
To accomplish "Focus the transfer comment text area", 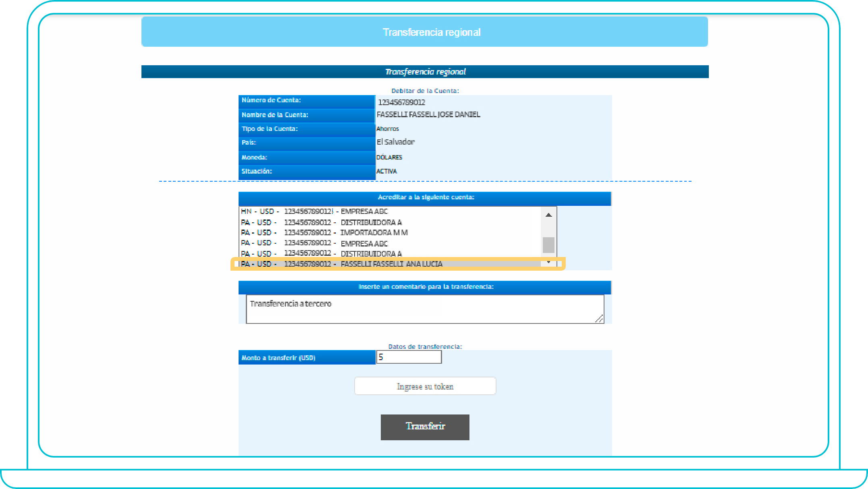I will click(x=425, y=309).
